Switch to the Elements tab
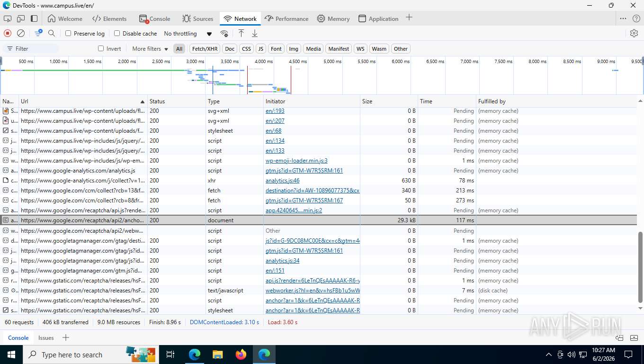Viewport: 644px width, 364px height. click(x=109, y=19)
